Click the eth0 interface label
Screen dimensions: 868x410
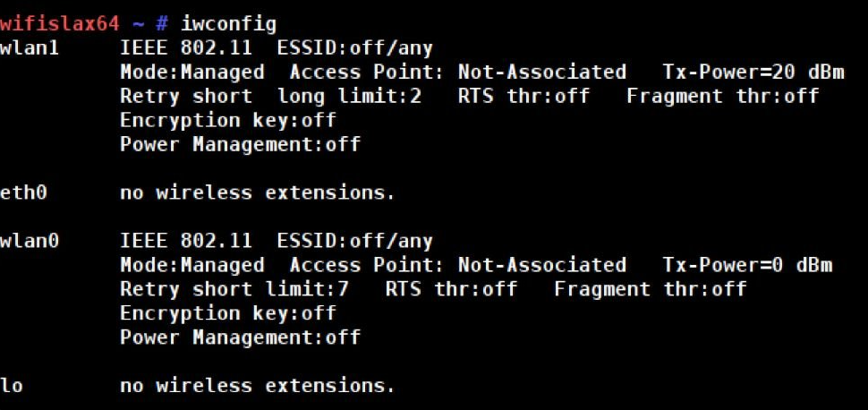tap(23, 192)
